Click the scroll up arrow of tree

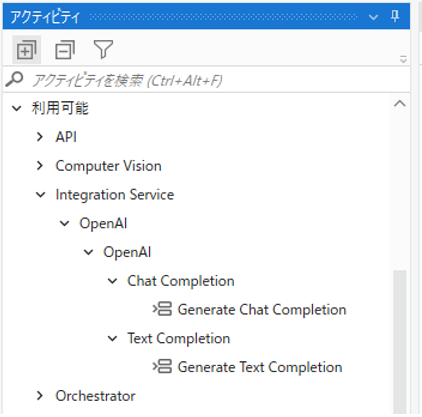click(x=400, y=104)
